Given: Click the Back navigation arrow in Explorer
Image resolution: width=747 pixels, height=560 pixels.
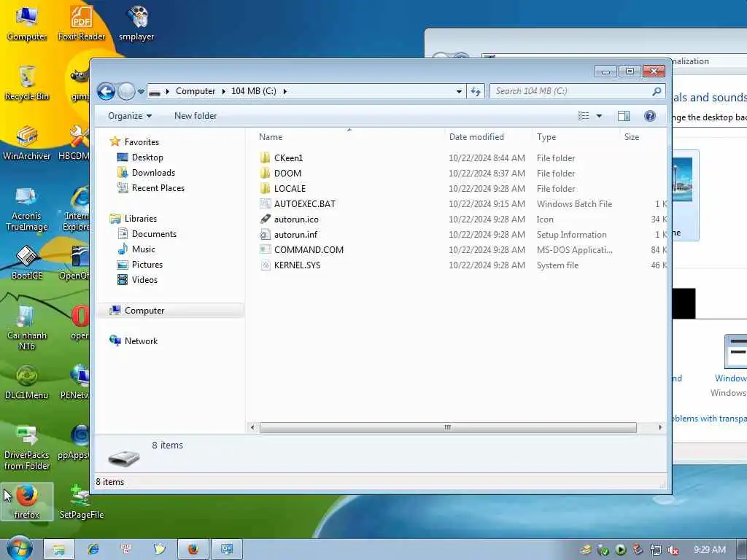Looking at the screenshot, I should 106,91.
